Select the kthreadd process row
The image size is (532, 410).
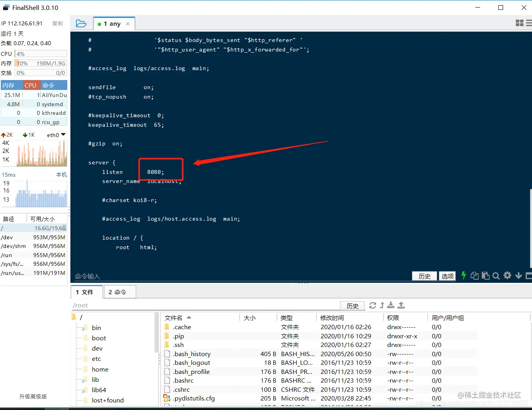tap(34, 113)
